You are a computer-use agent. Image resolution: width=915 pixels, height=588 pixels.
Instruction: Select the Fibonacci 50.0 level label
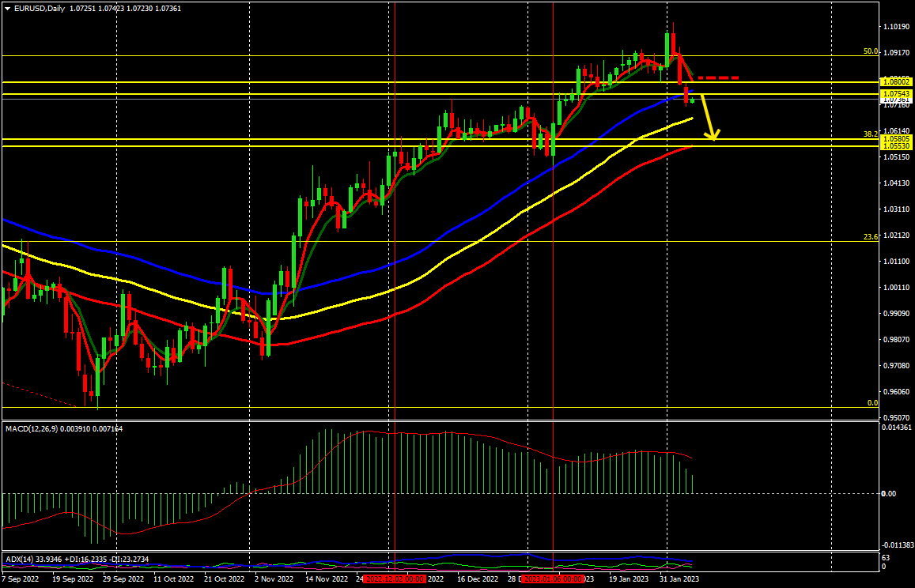870,51
